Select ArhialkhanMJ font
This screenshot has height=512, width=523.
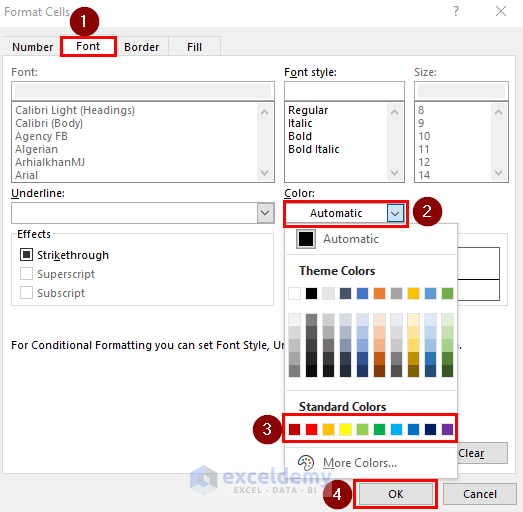50,162
